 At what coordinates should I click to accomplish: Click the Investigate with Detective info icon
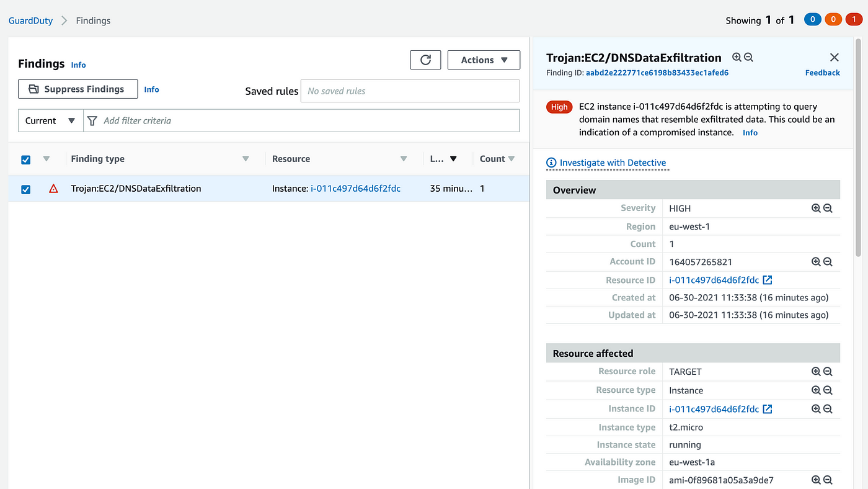[x=551, y=163]
